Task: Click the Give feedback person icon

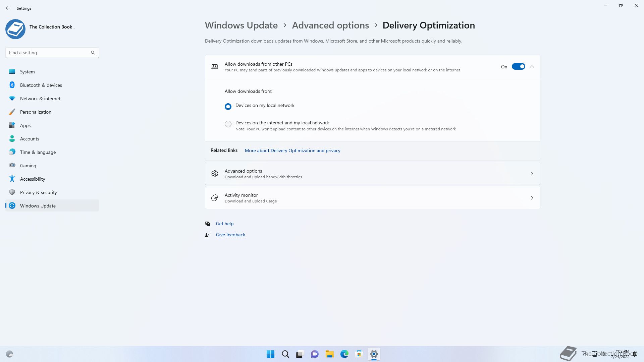Action: coord(208,235)
